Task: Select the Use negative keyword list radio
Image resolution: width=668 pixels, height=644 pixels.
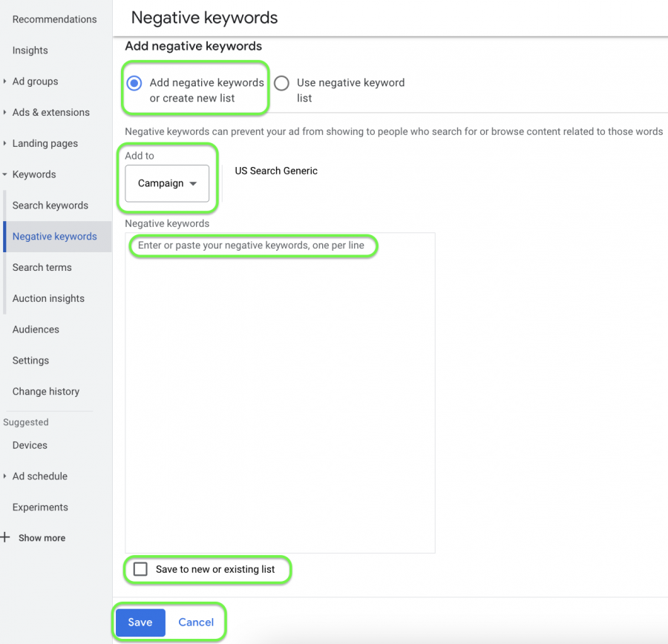Action: pyautogui.click(x=281, y=83)
